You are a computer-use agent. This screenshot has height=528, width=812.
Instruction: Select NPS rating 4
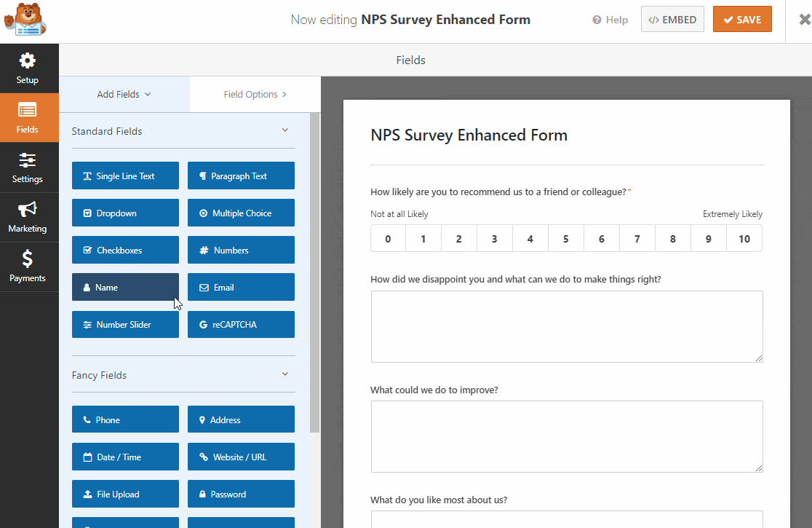[530, 238]
